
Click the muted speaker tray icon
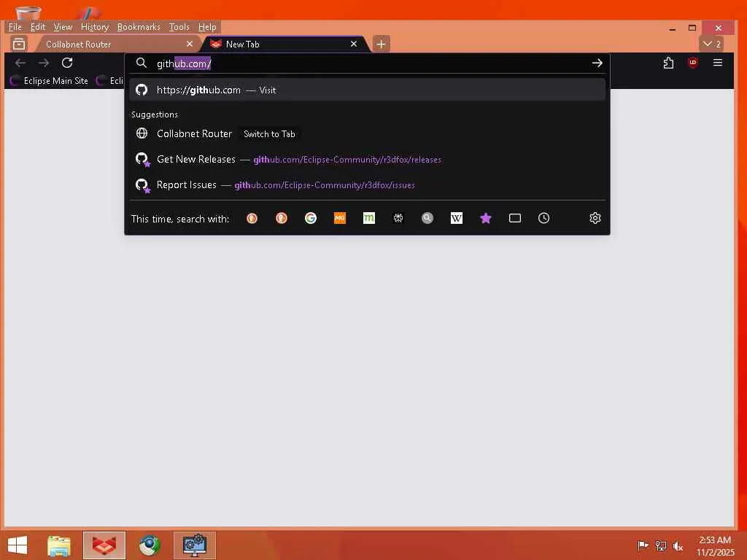click(x=678, y=545)
